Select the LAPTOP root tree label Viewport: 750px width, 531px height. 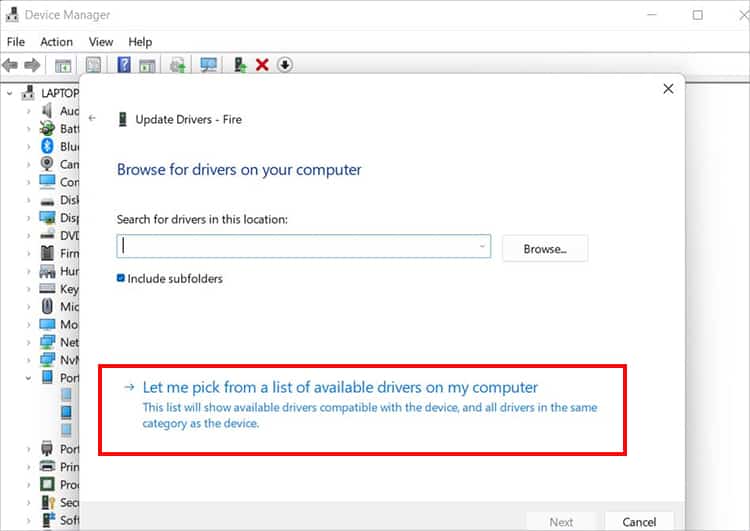pos(60,93)
